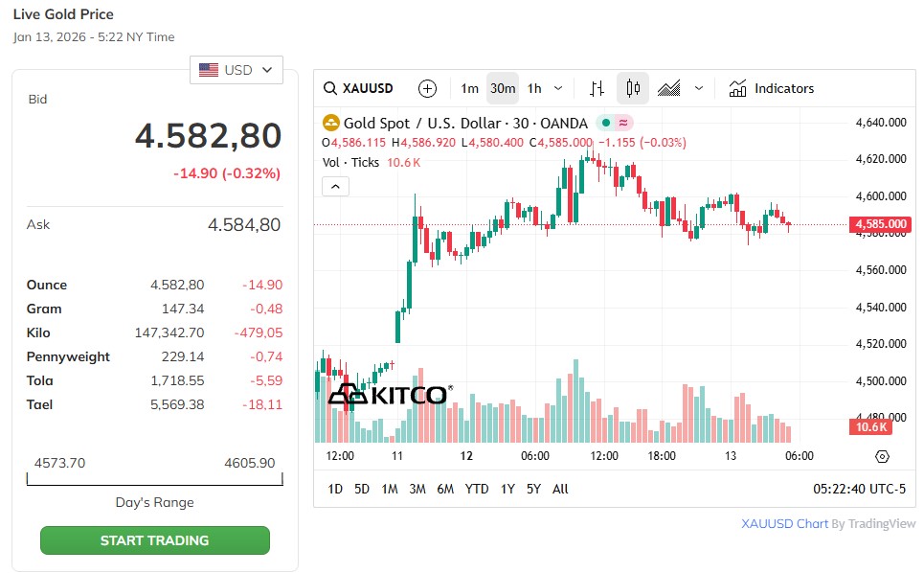Viewport: 924px width, 573px height.
Task: Select the bars chart style icon
Action: click(x=597, y=88)
